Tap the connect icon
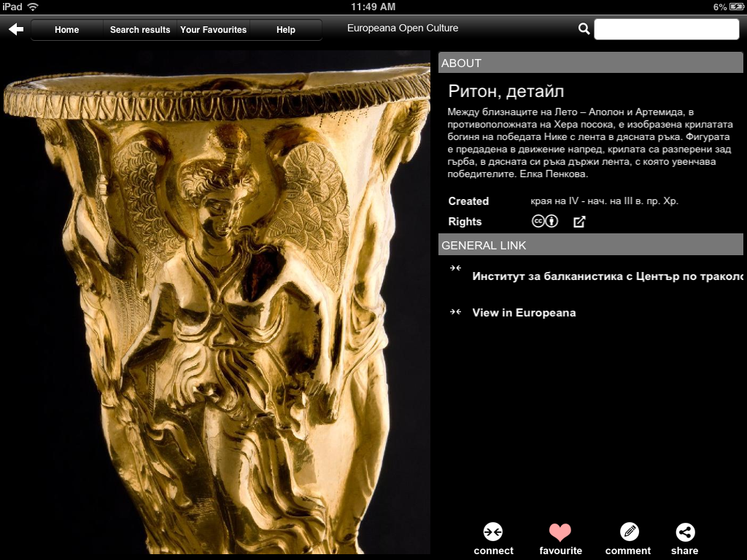The image size is (747, 560). pos(493,532)
